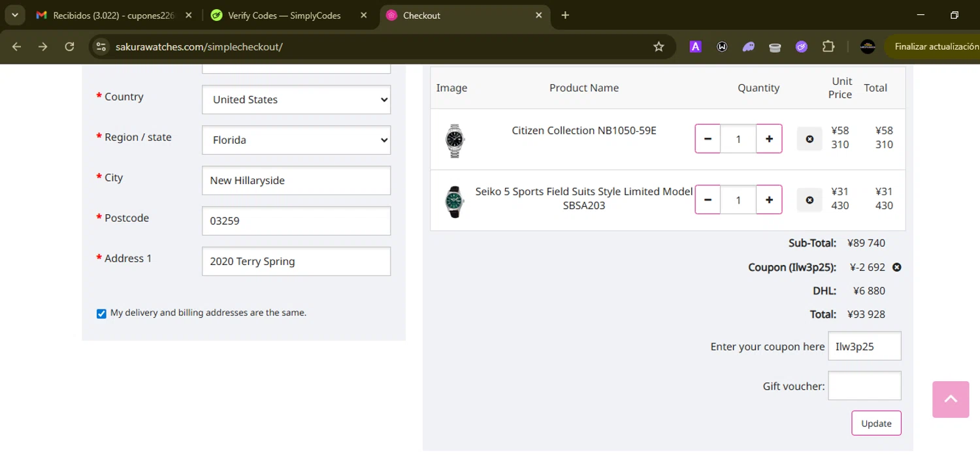Open Citizen Collection NB1050-59E product link
980x455 pixels.
[584, 131]
